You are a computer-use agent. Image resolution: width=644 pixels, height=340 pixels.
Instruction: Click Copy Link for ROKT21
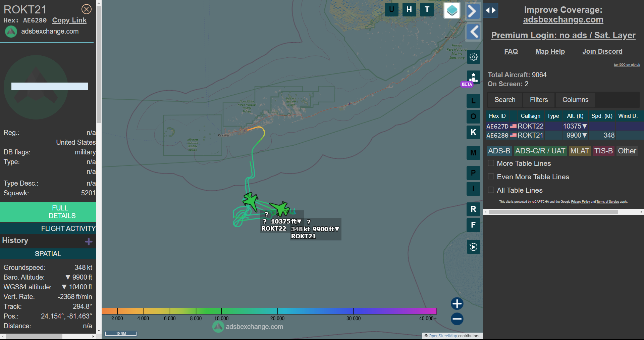(x=69, y=20)
